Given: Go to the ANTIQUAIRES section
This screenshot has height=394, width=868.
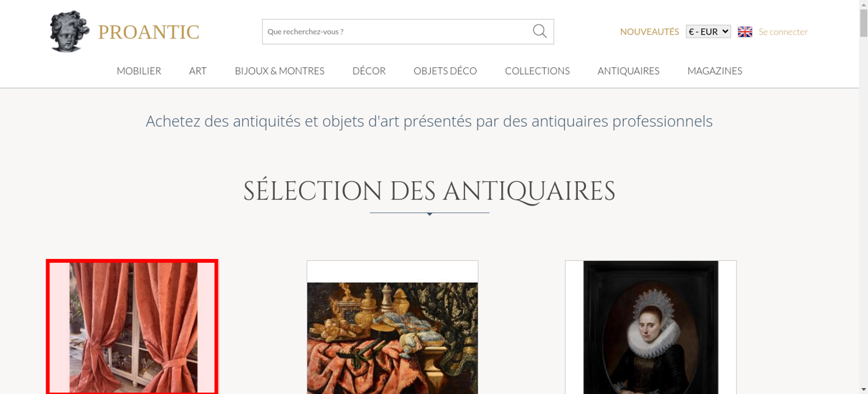Looking at the screenshot, I should point(628,71).
